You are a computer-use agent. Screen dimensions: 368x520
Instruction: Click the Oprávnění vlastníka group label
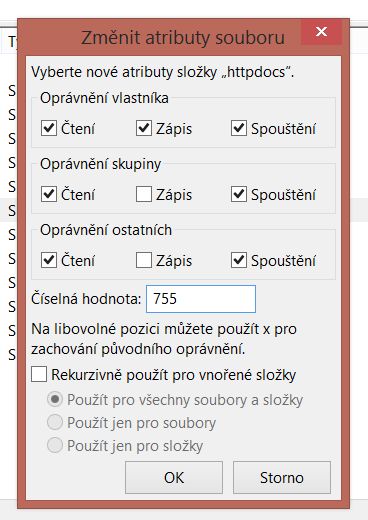tap(104, 98)
